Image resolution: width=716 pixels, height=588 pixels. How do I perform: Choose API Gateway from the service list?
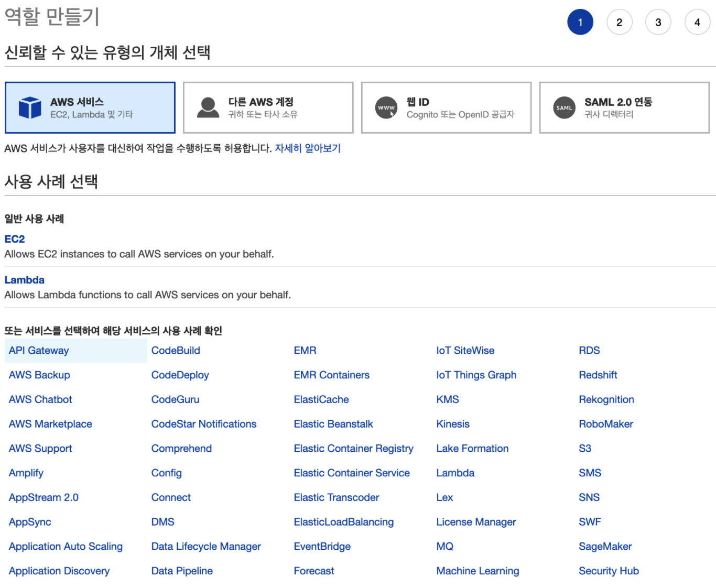coord(39,351)
